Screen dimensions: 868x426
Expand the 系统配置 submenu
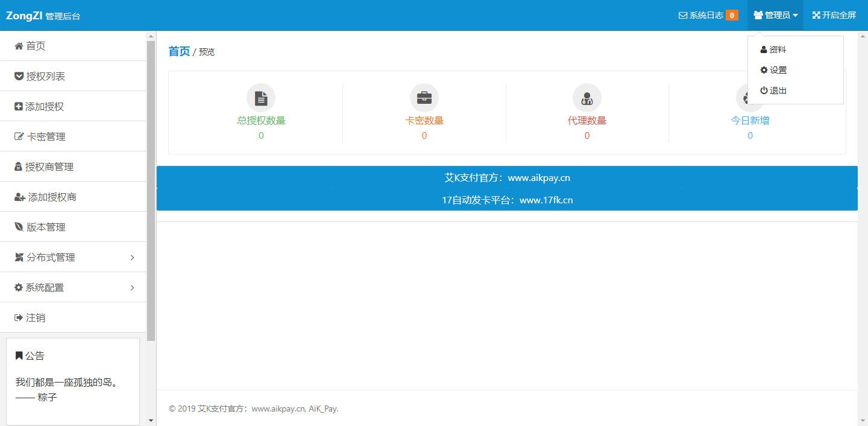click(46, 287)
